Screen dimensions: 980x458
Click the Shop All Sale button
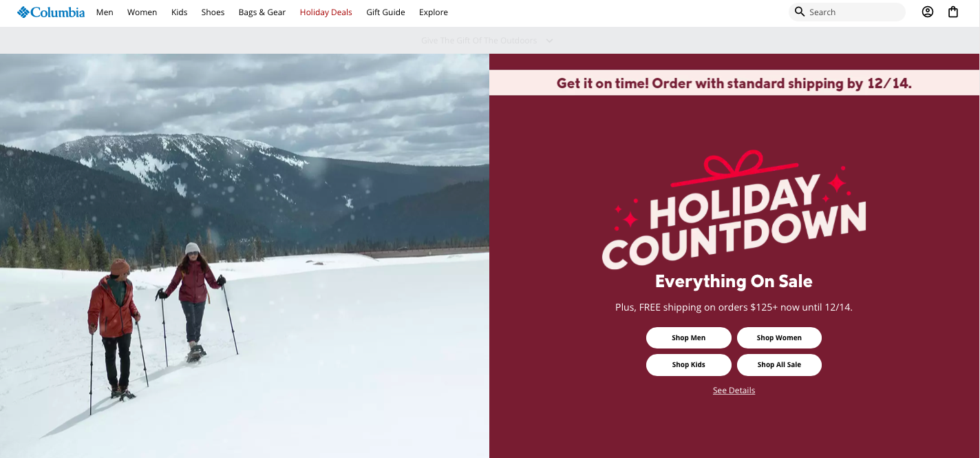[779, 365]
